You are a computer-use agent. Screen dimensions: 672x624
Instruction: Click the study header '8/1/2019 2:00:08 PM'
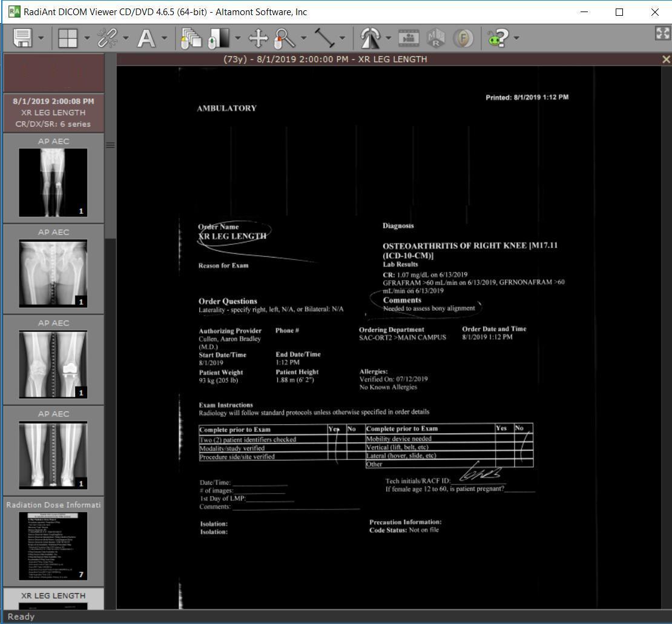[53, 101]
